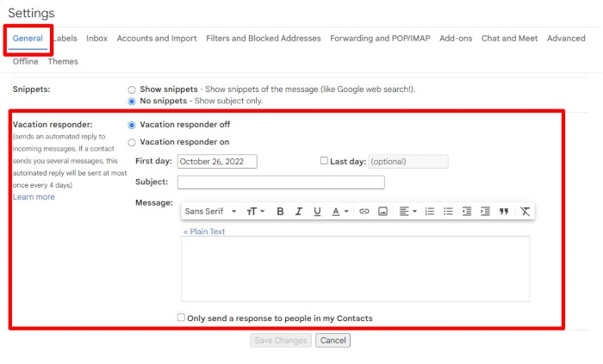603x364 pixels.
Task: Apply quote formatting to message
Action: click(504, 211)
